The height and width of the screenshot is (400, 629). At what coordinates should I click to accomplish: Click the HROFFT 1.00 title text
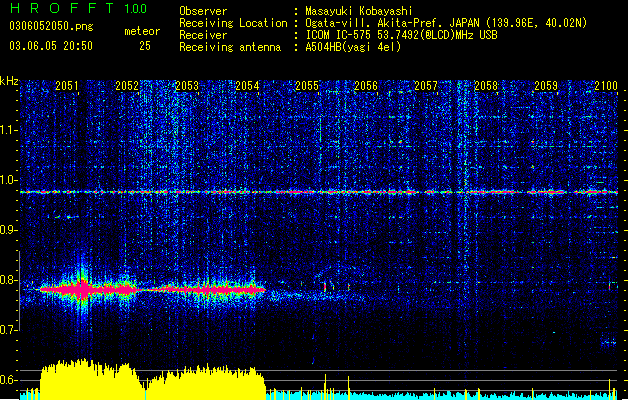pyautogui.click(x=79, y=8)
